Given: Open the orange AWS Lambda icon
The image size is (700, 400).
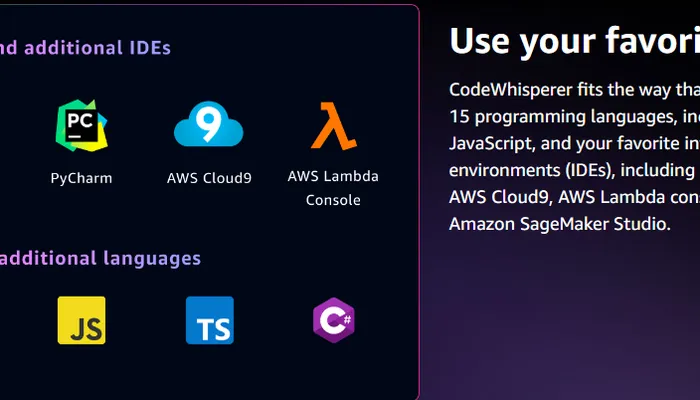Looking at the screenshot, I should (333, 126).
